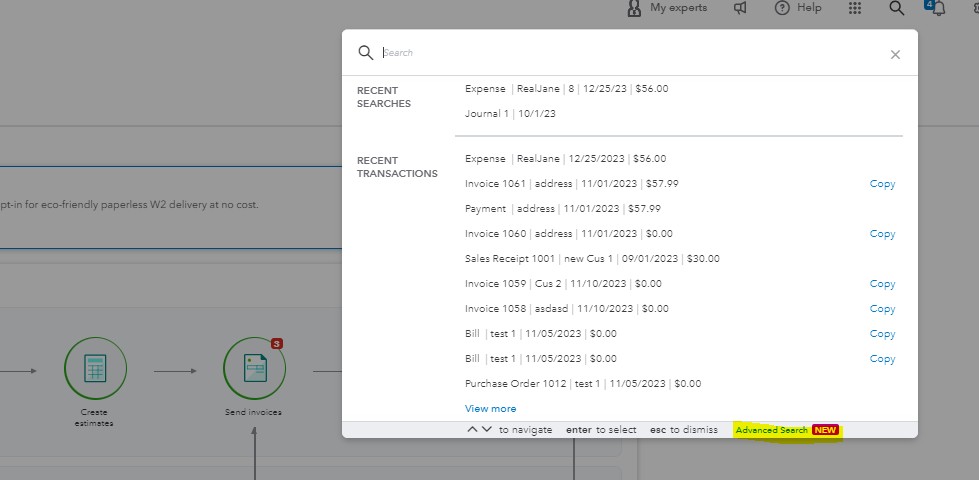979x480 pixels.
Task: Open Invoice 1058 asdasd transaction
Action: tap(567, 308)
